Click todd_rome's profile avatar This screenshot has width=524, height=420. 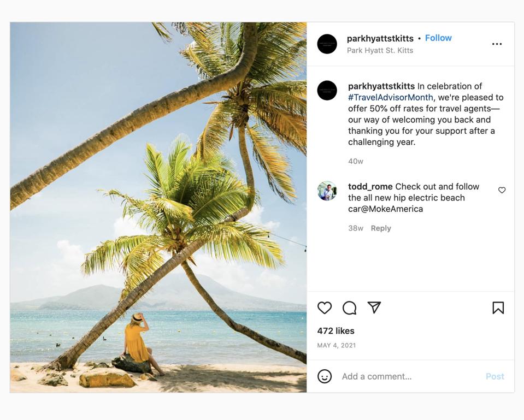pos(327,191)
